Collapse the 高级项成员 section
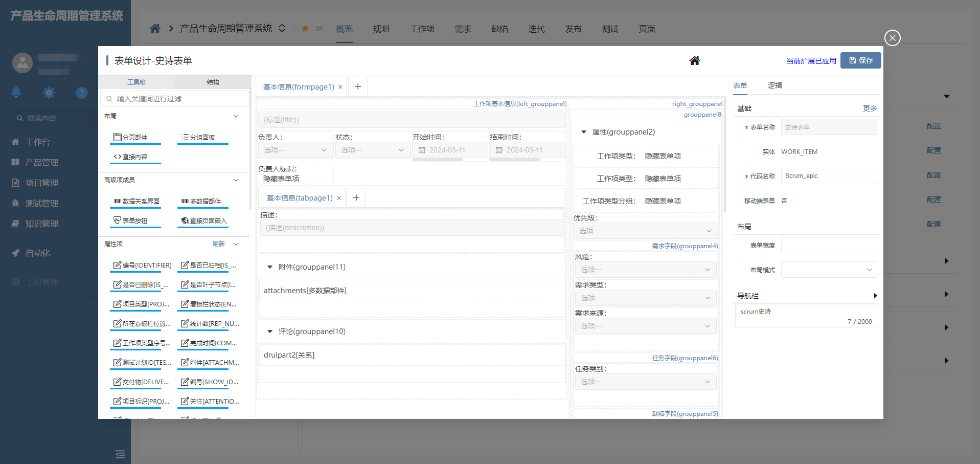The image size is (980, 464). 236,180
